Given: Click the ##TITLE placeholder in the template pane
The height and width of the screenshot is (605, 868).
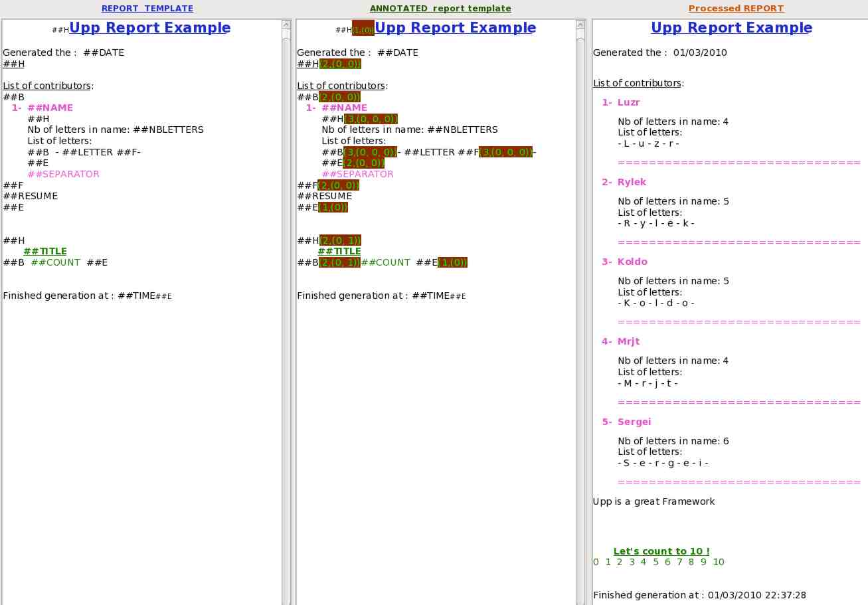Looking at the screenshot, I should pos(45,251).
